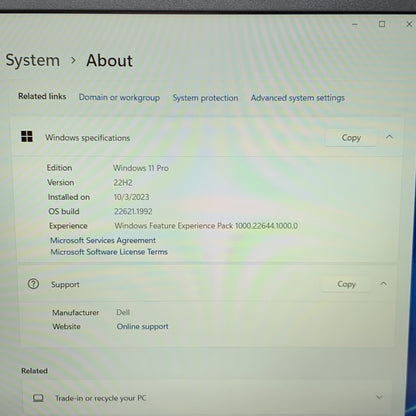
Task: Click the Windows logo icon in Windows specifications
Action: (27, 136)
